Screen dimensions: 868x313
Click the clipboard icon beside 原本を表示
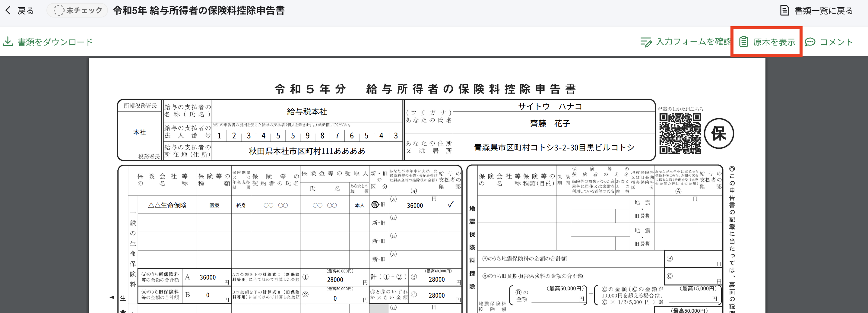(744, 42)
